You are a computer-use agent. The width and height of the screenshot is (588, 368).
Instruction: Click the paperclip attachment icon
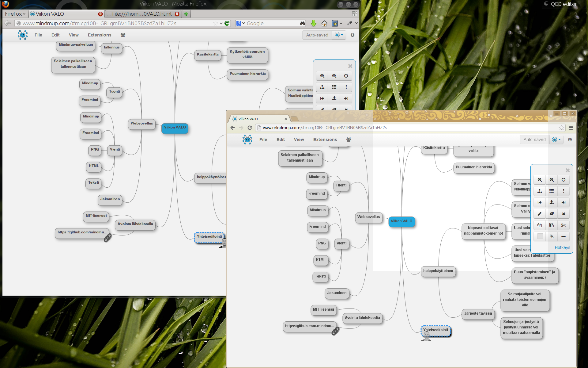pyautogui.click(x=552, y=236)
